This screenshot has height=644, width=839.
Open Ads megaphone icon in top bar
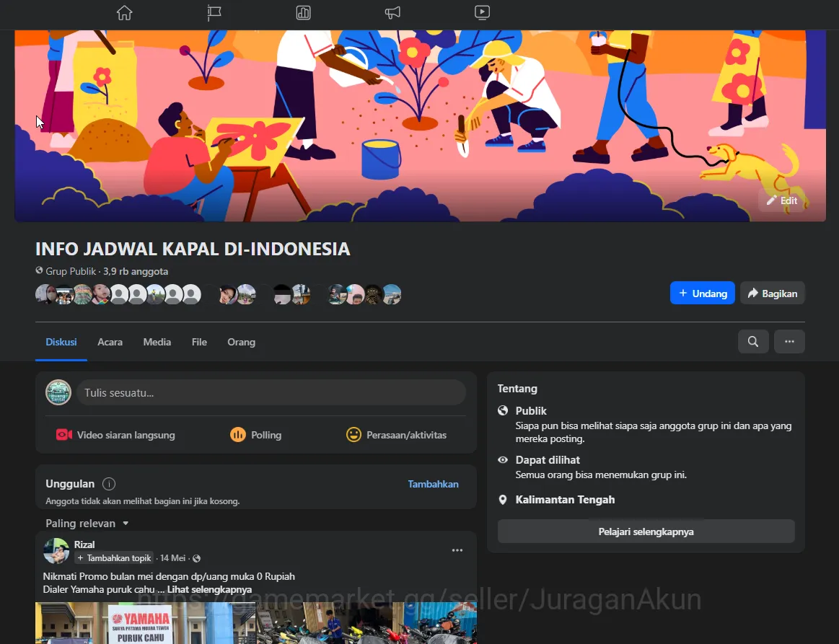tap(392, 13)
